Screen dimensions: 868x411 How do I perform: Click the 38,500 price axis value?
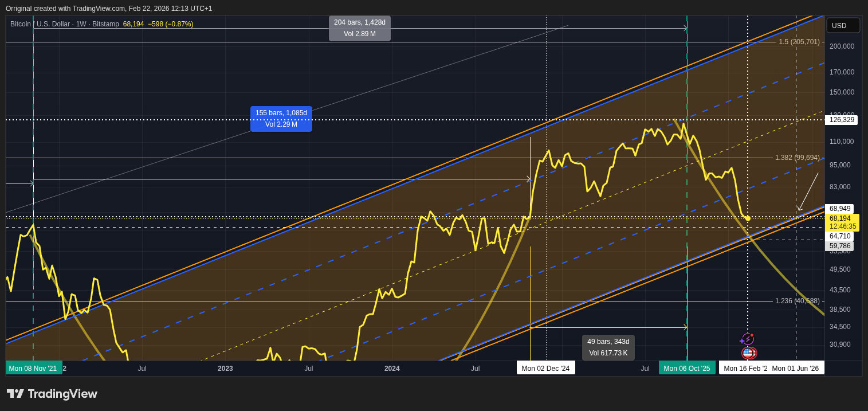[x=840, y=310]
